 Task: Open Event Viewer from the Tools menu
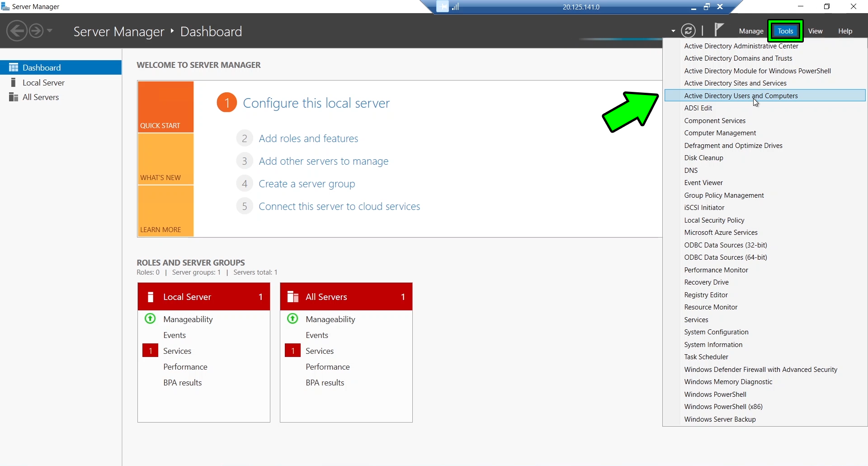pos(703,182)
